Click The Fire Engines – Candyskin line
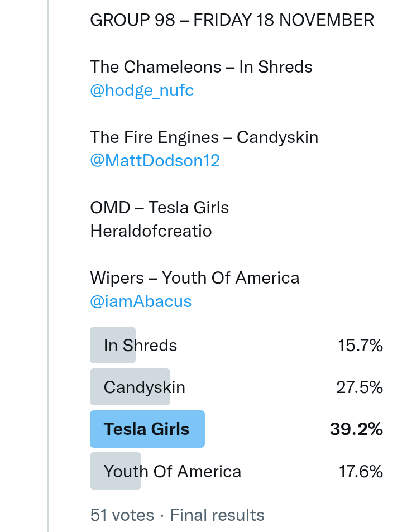 pyautogui.click(x=204, y=137)
